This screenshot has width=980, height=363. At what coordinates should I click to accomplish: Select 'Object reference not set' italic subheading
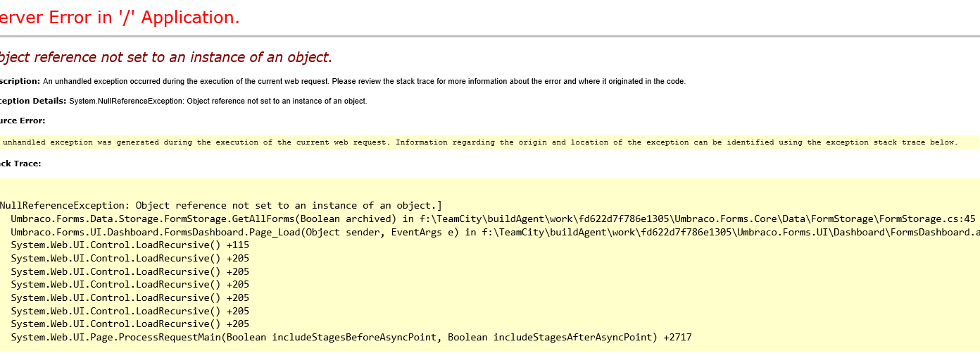coord(165,58)
